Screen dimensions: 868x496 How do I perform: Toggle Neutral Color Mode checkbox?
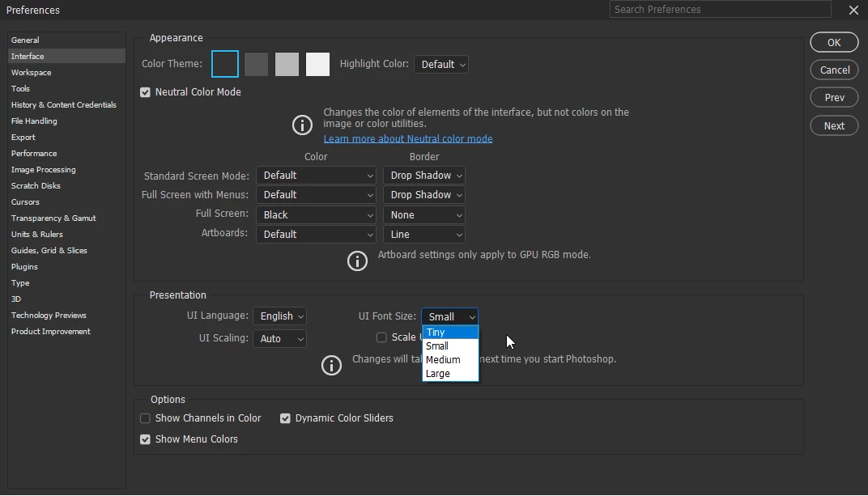coord(145,92)
